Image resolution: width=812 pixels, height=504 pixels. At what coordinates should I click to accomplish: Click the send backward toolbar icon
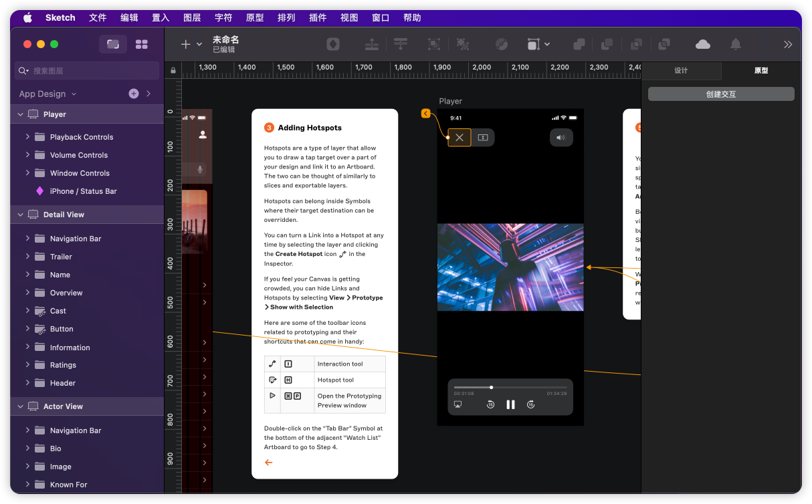point(401,44)
